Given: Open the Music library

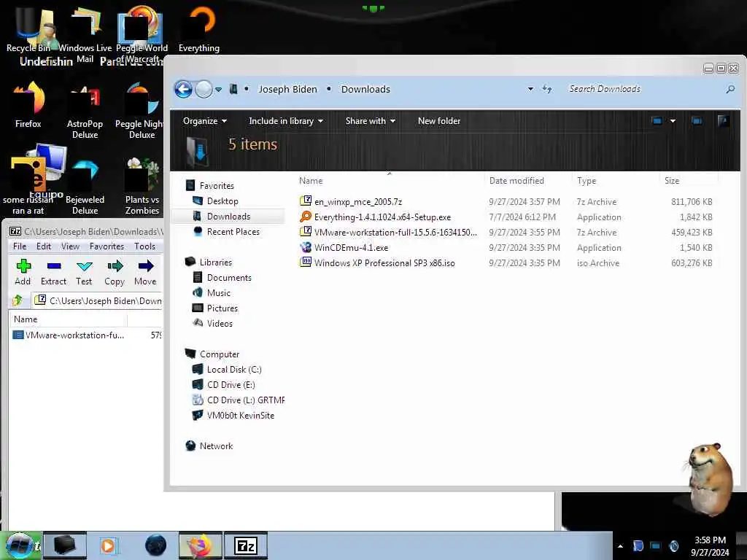Looking at the screenshot, I should [x=219, y=293].
